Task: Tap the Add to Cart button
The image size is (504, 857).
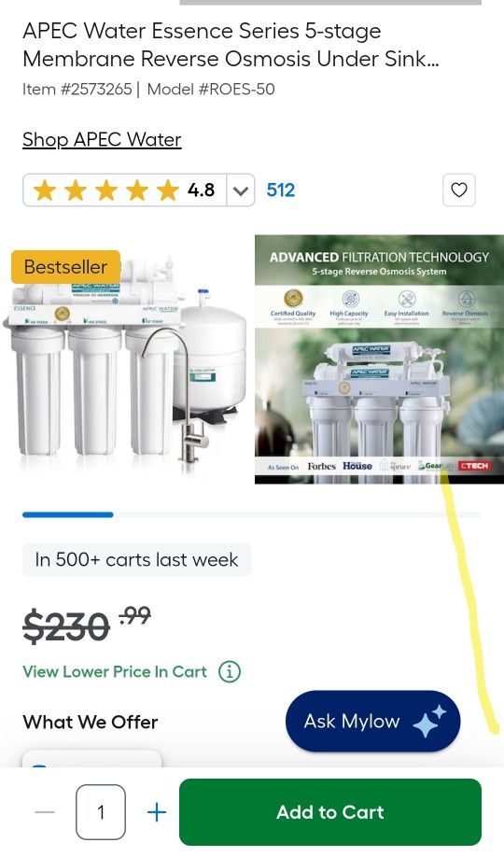Action: 330,812
